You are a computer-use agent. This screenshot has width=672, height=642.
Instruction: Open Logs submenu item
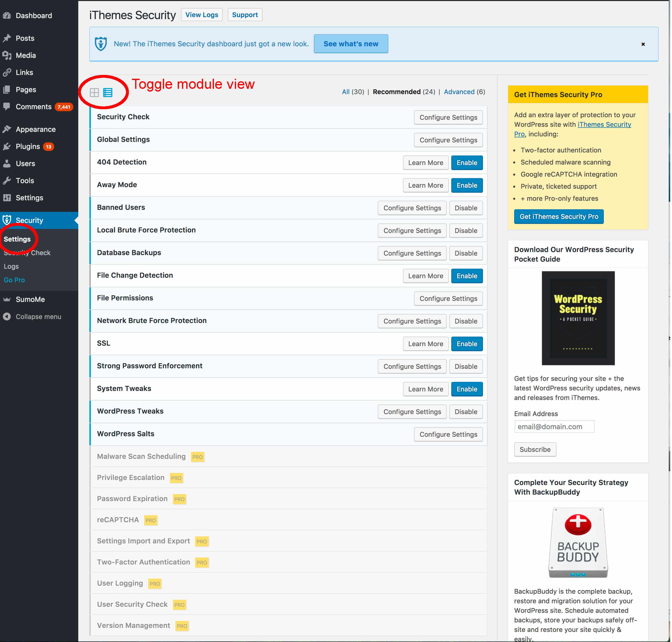(x=11, y=266)
